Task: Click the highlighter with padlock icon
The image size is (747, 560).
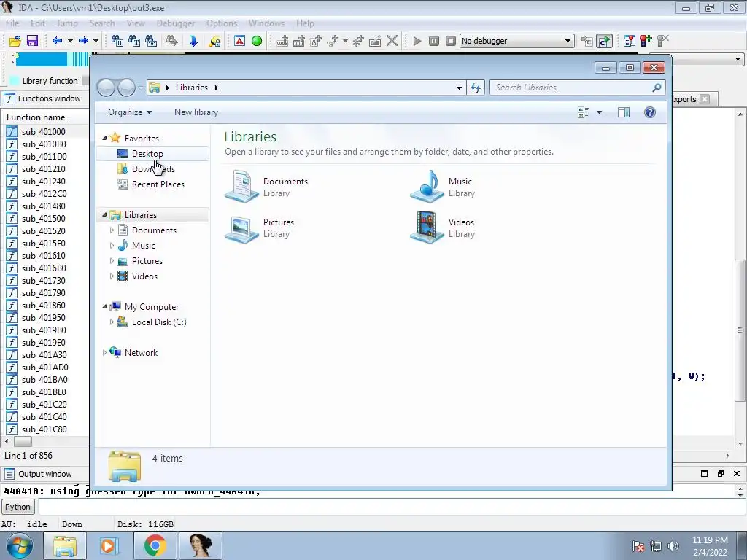Action: point(214,41)
